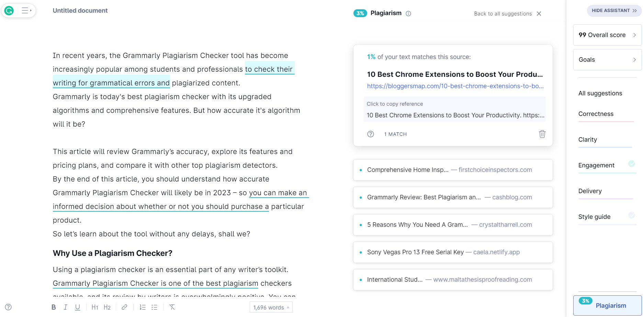
Task: Click the Plagiarism button in sidebar
Action: tap(607, 305)
